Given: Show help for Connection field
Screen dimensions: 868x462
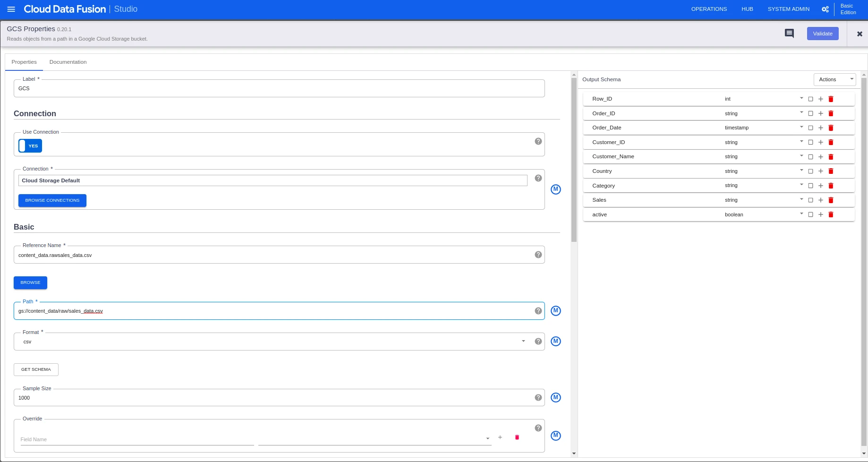Looking at the screenshot, I should (x=538, y=178).
